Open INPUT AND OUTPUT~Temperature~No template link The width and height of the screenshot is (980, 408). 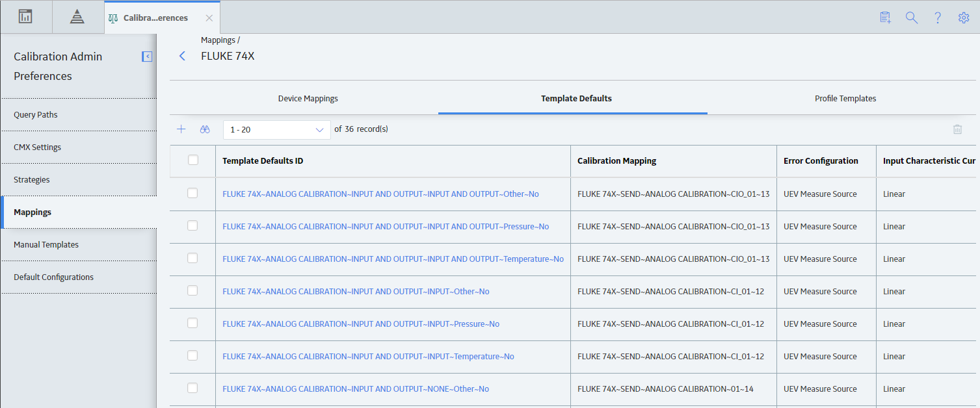(393, 259)
